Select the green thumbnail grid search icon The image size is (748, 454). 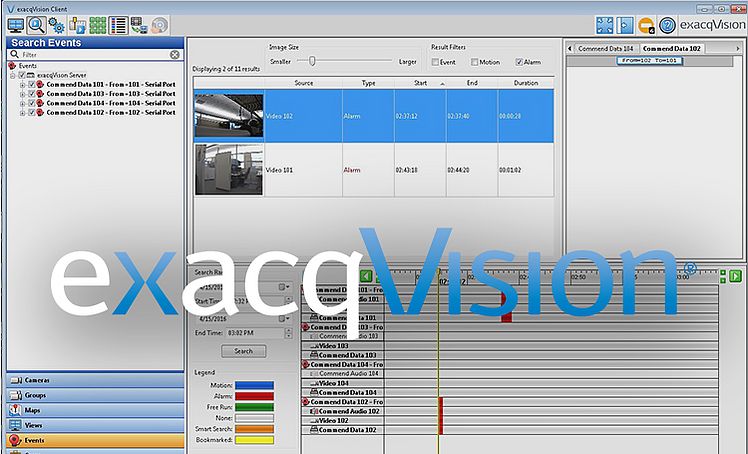coord(98,25)
